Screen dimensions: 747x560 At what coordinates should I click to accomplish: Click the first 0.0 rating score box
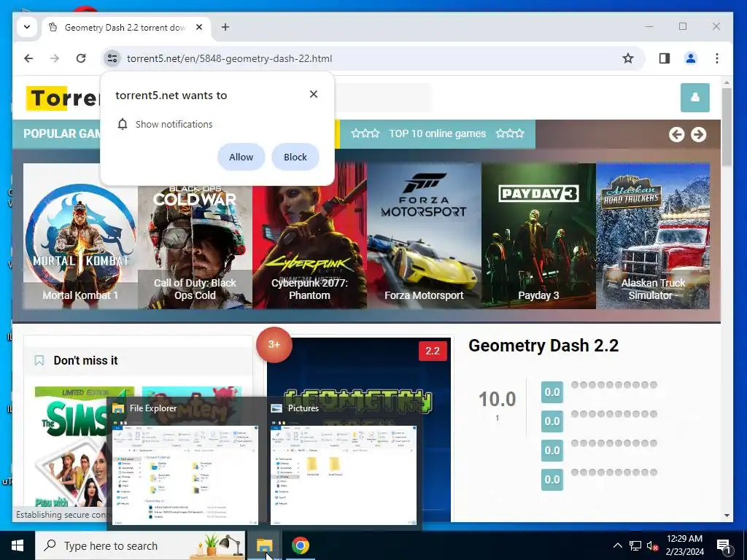click(551, 392)
